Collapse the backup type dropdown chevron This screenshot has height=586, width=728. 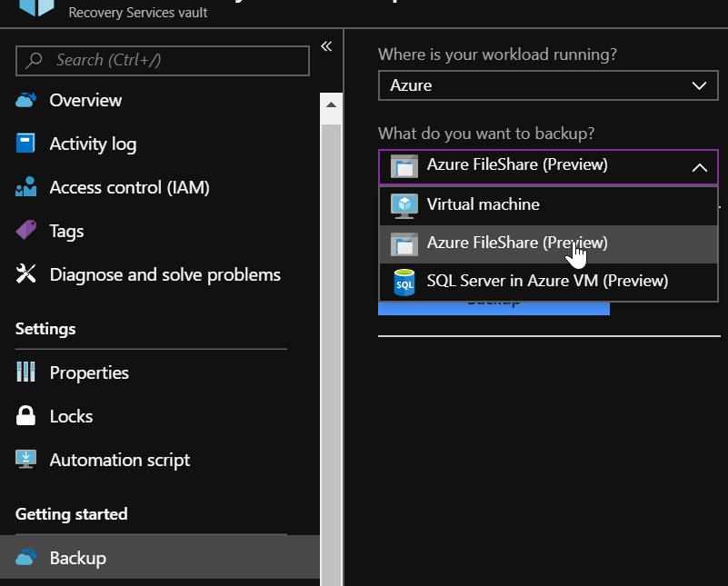(x=699, y=166)
